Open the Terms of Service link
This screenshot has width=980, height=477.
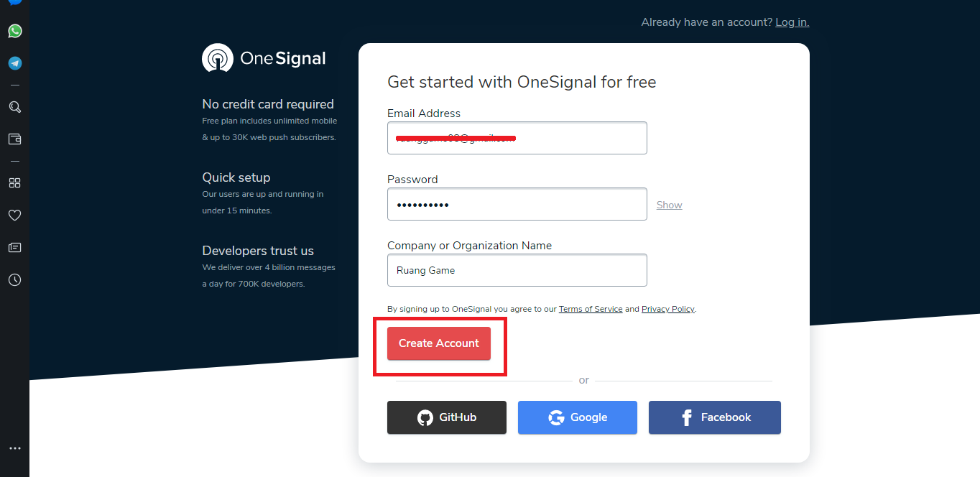[x=591, y=309]
